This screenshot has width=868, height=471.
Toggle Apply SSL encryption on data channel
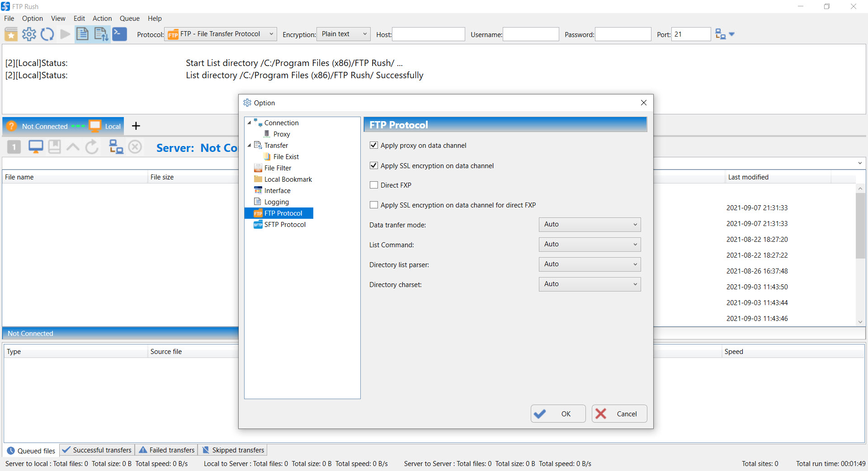coord(374,165)
